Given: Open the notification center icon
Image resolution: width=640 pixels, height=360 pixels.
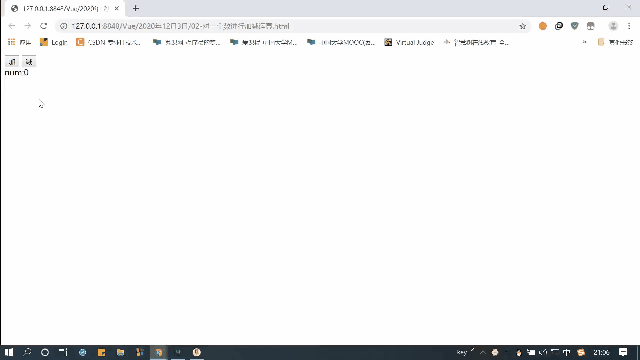Looking at the screenshot, I should (623, 352).
